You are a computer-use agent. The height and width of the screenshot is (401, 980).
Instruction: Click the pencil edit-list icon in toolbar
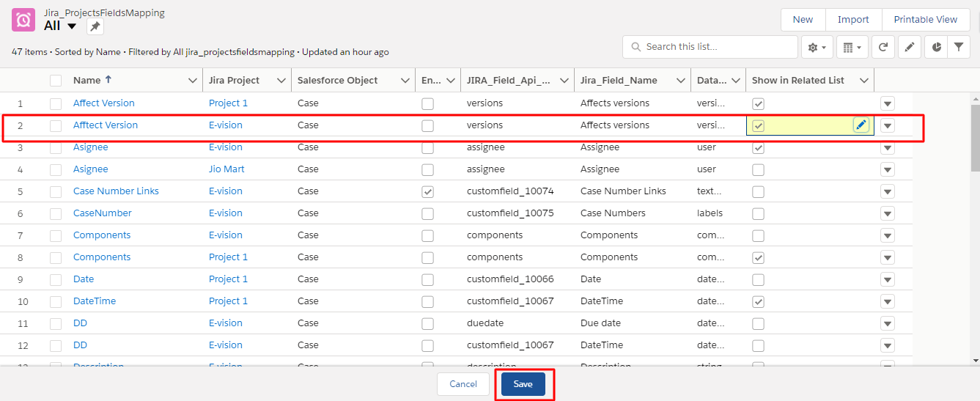click(x=909, y=47)
